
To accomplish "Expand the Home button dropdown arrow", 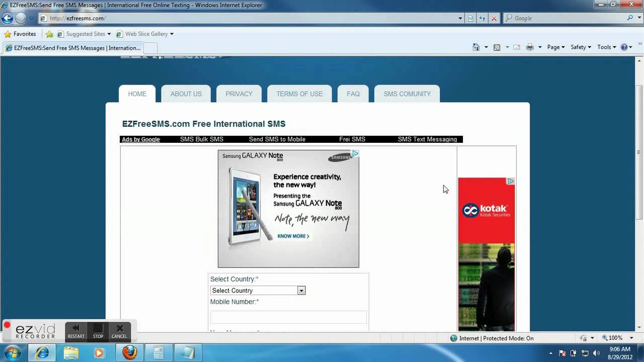I will [486, 47].
